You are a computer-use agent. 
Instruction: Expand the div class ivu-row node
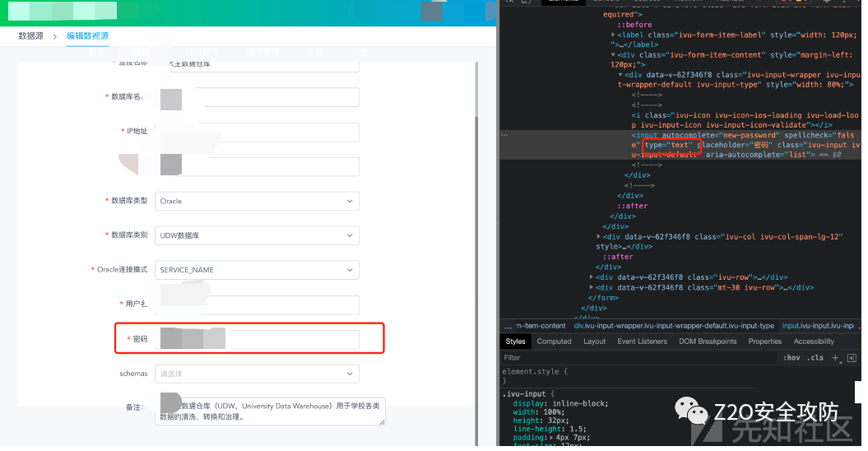pos(592,277)
